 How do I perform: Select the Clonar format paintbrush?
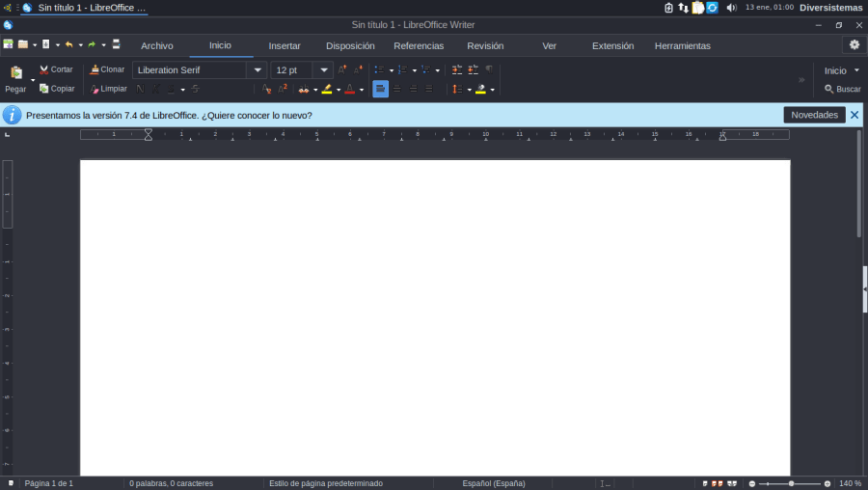(95, 70)
